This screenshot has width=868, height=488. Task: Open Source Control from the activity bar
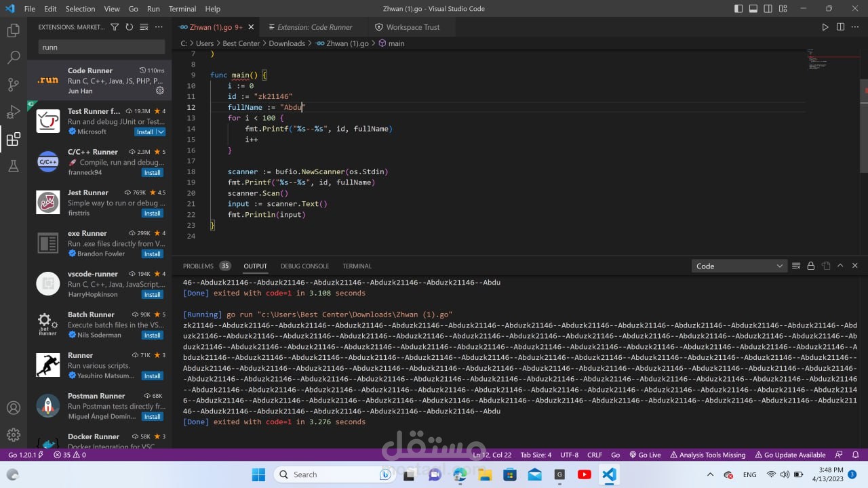14,85
